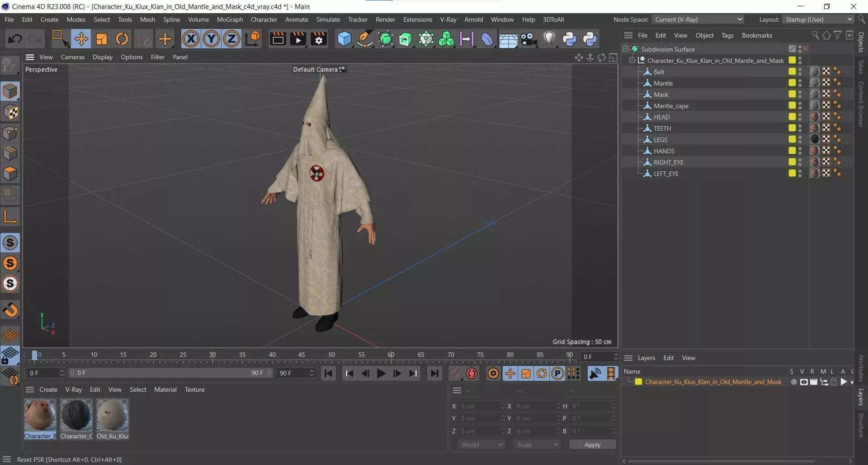The image size is (868, 465).
Task: Add a Camera object
Action: [x=528, y=39]
